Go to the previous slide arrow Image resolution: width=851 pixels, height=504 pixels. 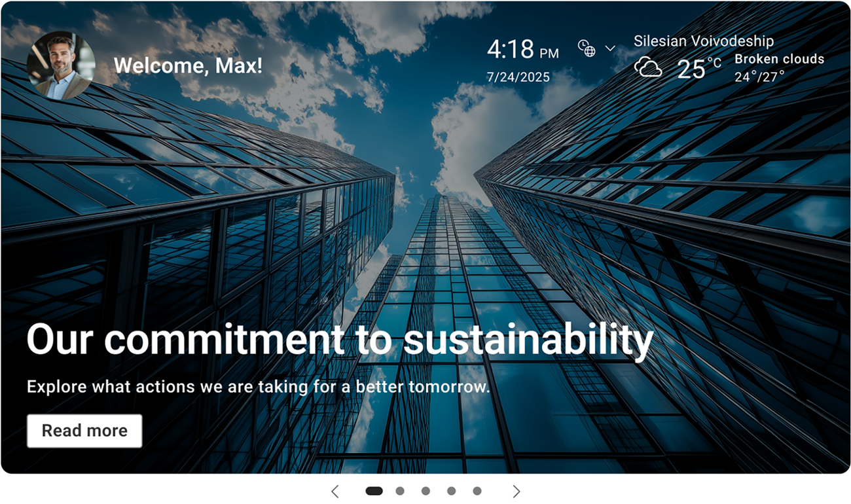[335, 491]
